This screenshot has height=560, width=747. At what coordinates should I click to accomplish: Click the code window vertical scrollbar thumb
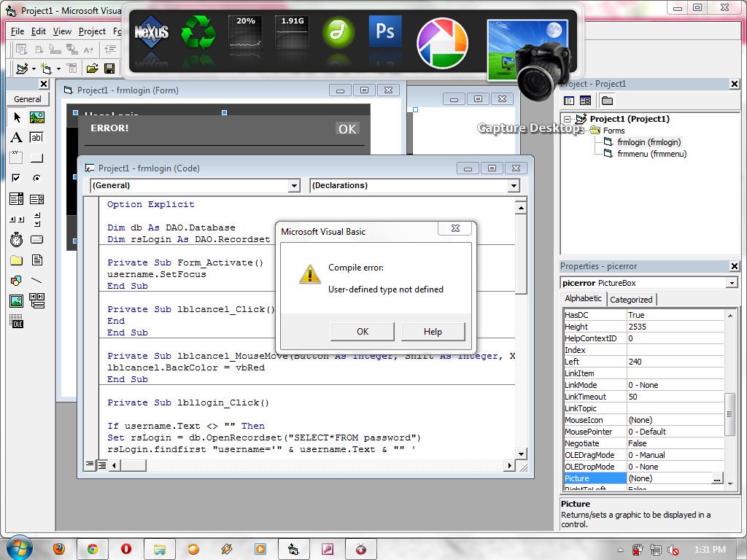point(521,254)
